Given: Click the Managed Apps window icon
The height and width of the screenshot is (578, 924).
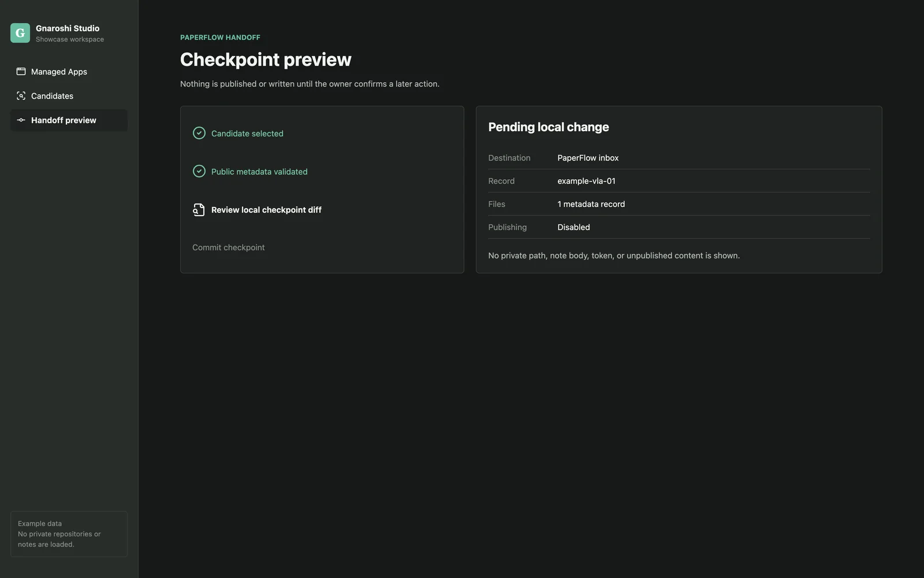Looking at the screenshot, I should click(x=21, y=72).
